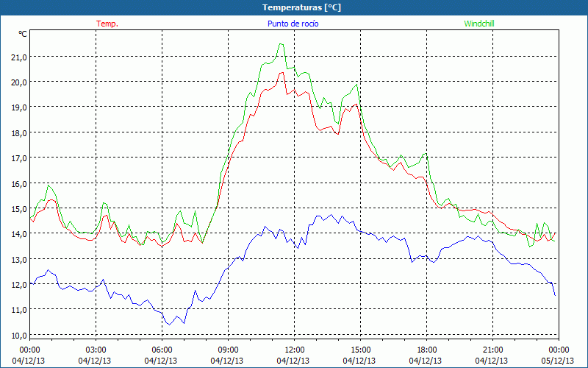This screenshot has height=368, width=588.
Task: Click the 18:00 time axis label
Action: tap(427, 350)
